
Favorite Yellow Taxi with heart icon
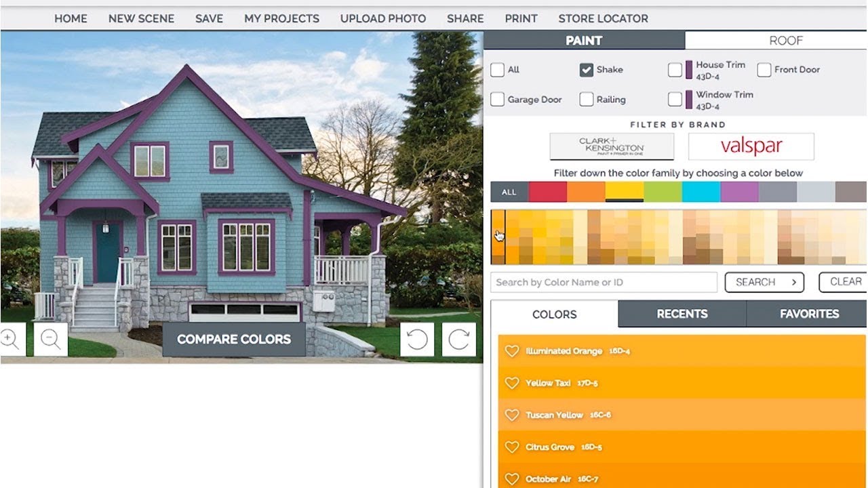[x=512, y=383]
